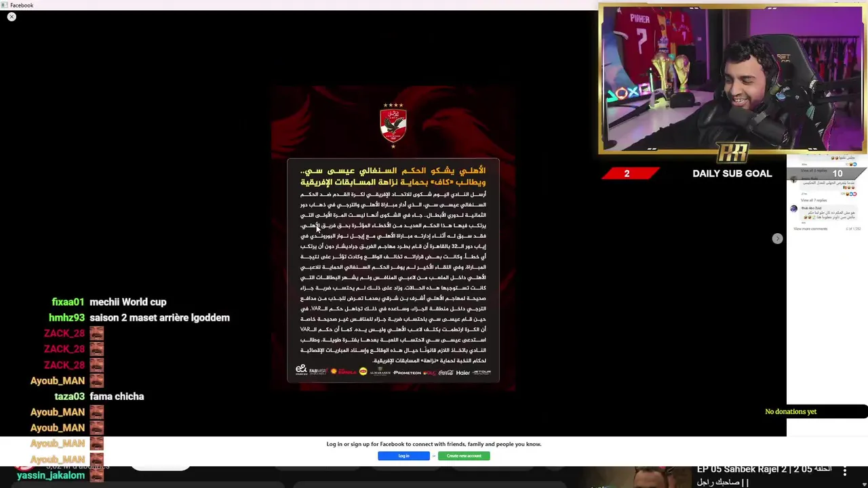Click 'No donations yet' notice
Image resolution: width=868 pixels, height=488 pixels.
pos(791,411)
